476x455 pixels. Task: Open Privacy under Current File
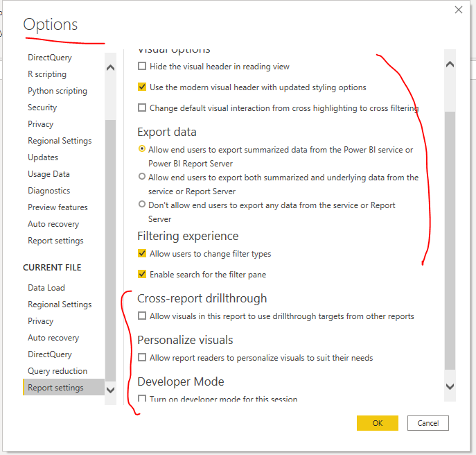40,321
